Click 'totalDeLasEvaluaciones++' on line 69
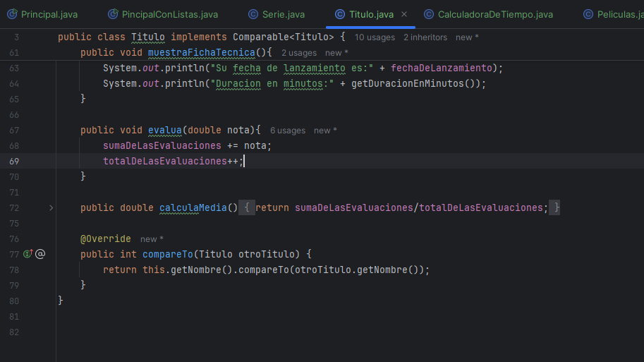 tap(171, 161)
